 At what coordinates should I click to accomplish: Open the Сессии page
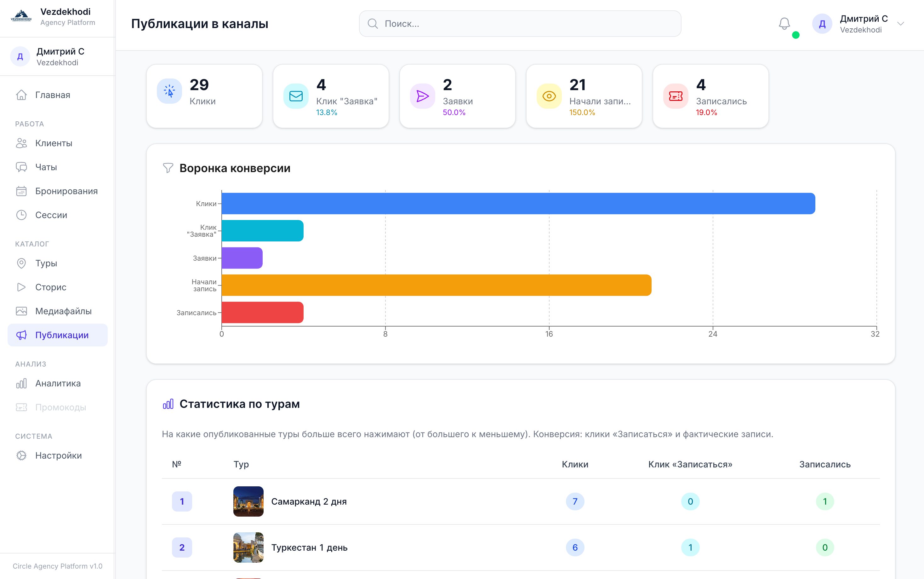pyautogui.click(x=57, y=215)
